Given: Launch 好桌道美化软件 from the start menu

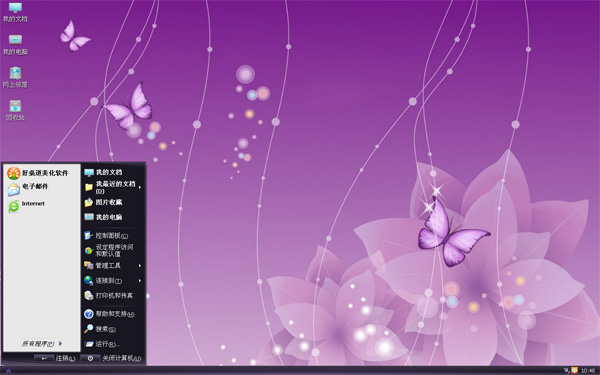Looking at the screenshot, I should pos(38,173).
